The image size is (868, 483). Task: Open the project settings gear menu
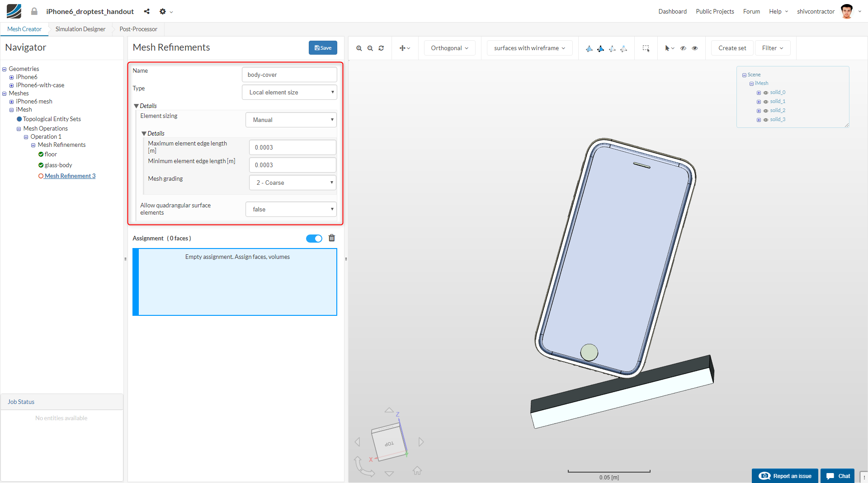166,11
